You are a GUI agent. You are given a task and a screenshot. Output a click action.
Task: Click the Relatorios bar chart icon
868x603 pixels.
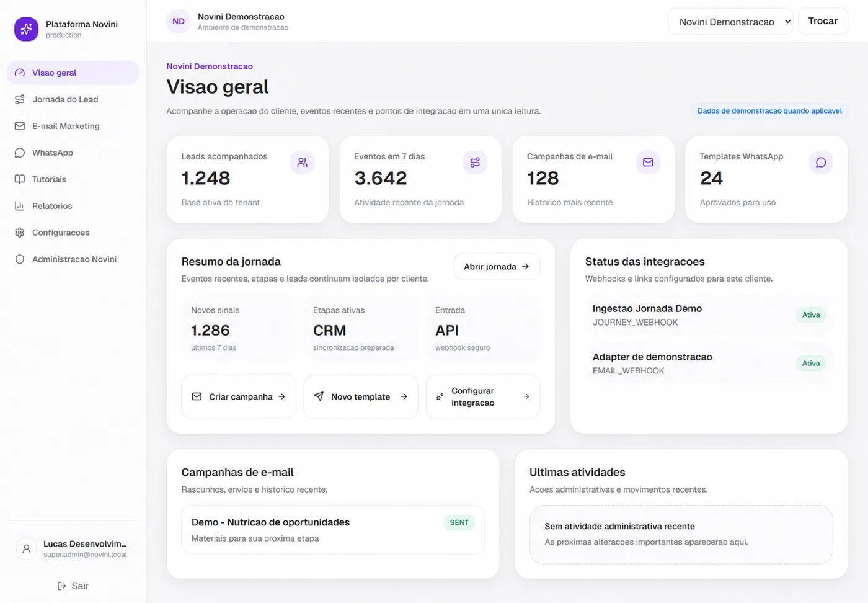(x=20, y=206)
